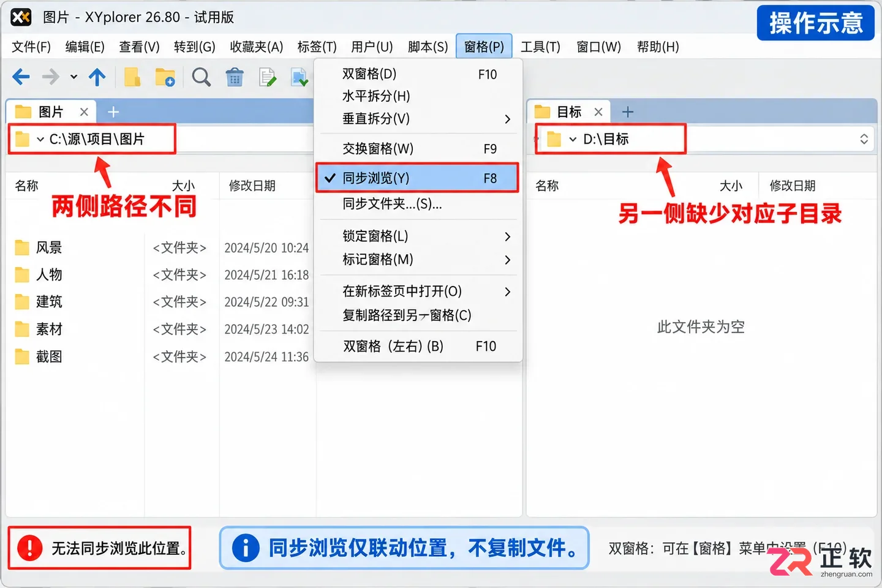Click the date 2024/5/22 09:31
The width and height of the screenshot is (882, 588).
click(x=266, y=302)
